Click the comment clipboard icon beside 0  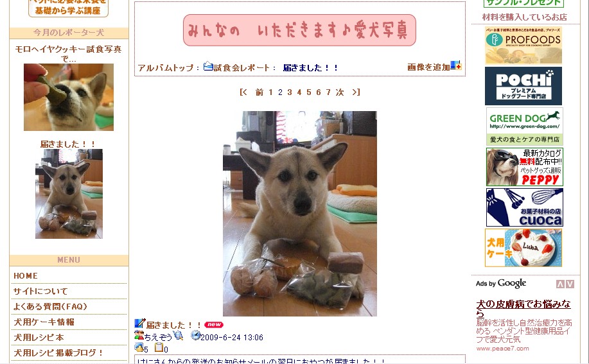pyautogui.click(x=159, y=347)
